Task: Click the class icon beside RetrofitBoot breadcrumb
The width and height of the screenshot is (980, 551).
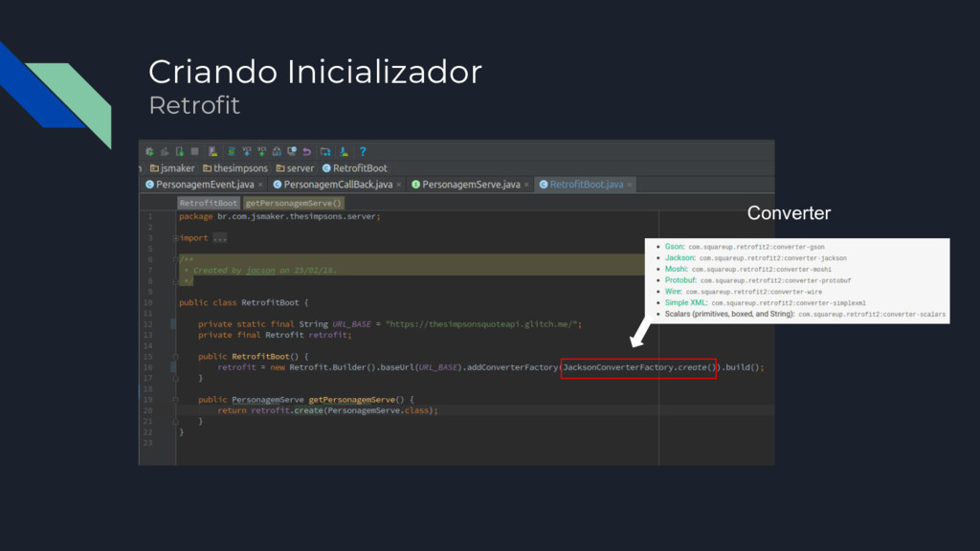Action: pyautogui.click(x=326, y=168)
